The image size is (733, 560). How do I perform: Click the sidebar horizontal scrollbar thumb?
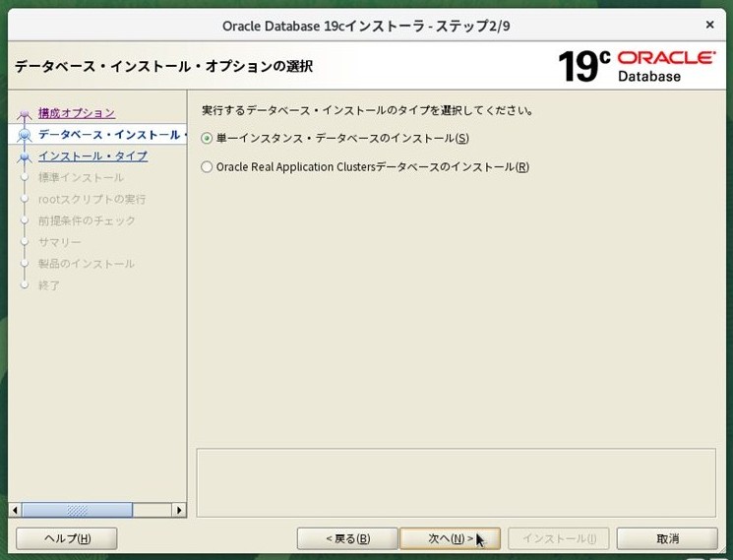[78, 510]
